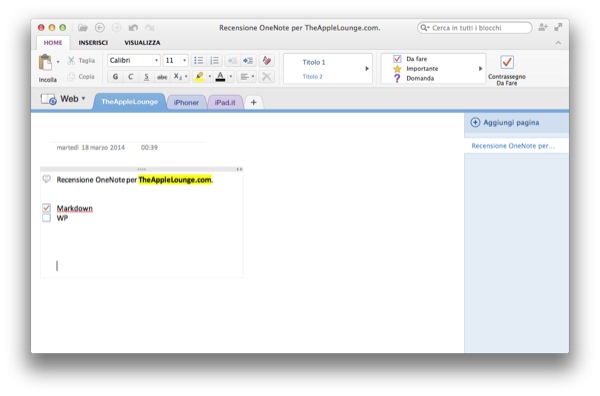Click Contrassegno Da Fare checkbox button
The height and width of the screenshot is (396, 600).
pyautogui.click(x=507, y=70)
